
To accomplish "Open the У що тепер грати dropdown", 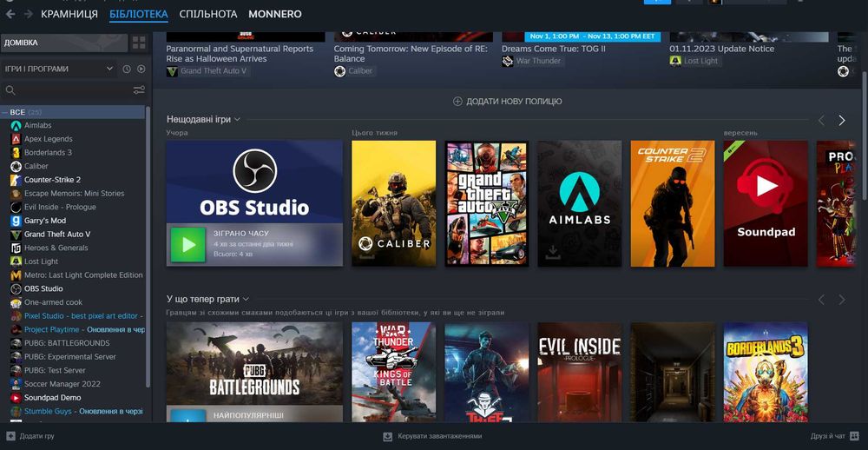I will point(246,299).
